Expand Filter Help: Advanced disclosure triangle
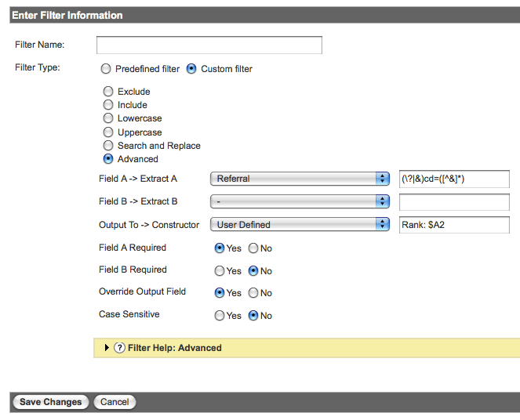The image size is (520, 420). click(x=107, y=347)
